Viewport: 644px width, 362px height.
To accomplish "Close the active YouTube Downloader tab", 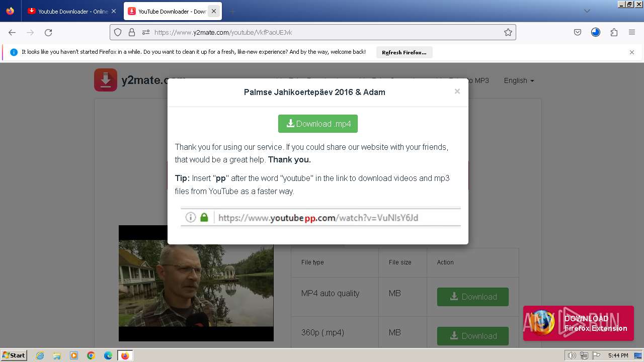I will coord(214,11).
